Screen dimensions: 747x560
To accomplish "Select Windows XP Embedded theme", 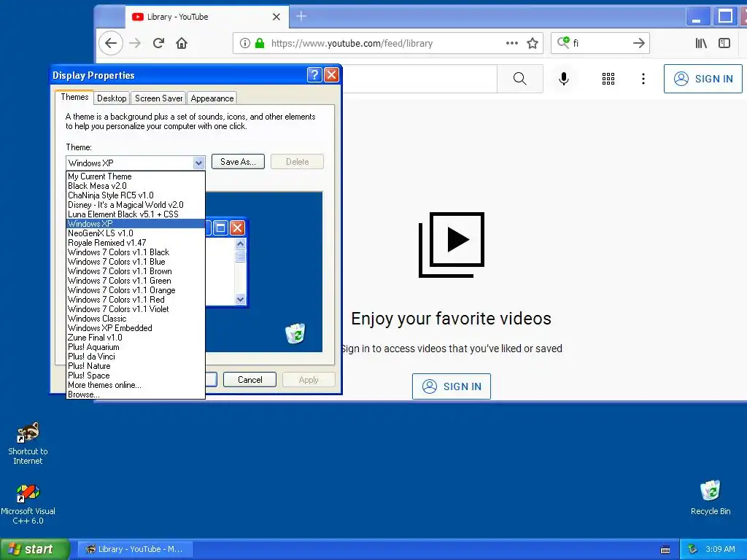I will pos(135,328).
